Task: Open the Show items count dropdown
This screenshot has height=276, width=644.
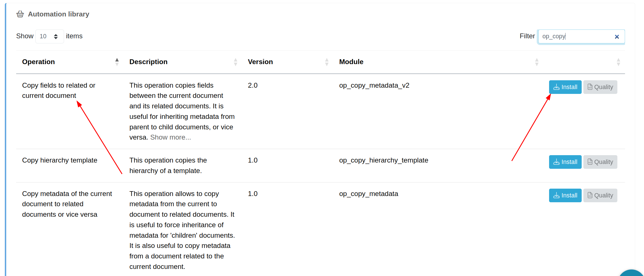Action: coord(49,36)
